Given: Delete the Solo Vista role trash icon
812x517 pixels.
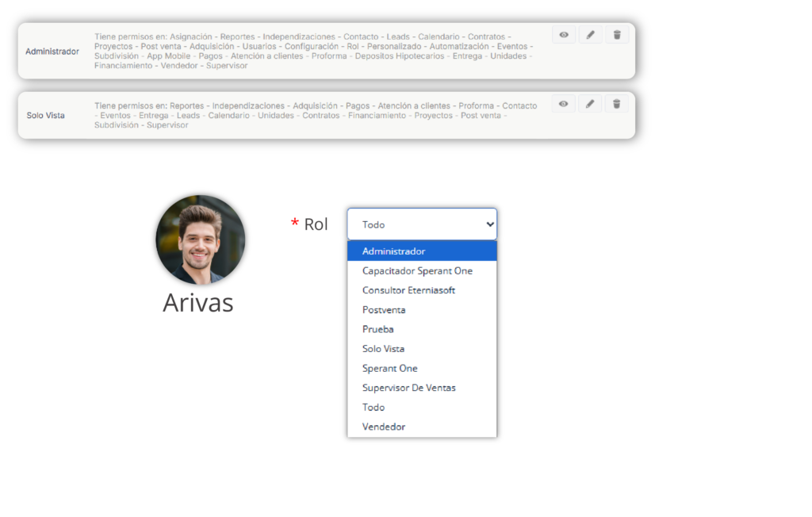Looking at the screenshot, I should click(617, 104).
